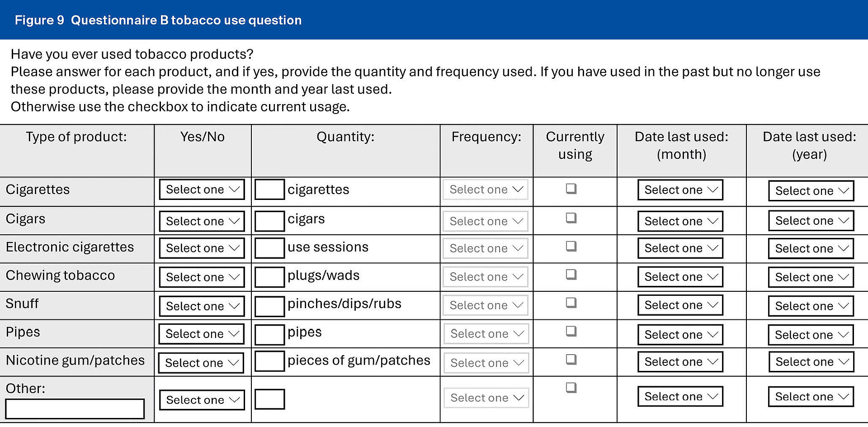Focus the plugs/wads quantity box
The height and width of the screenshot is (427, 868).
pyautogui.click(x=269, y=277)
